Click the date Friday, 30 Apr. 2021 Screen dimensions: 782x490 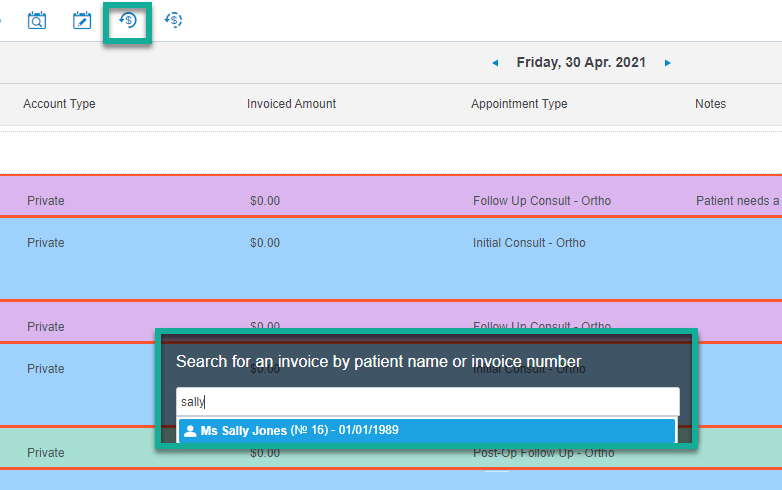click(581, 62)
